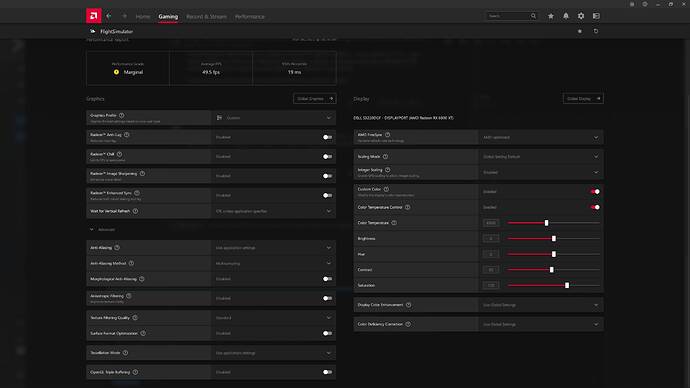Enable Radeon Anti-Lag toggle

327,137
